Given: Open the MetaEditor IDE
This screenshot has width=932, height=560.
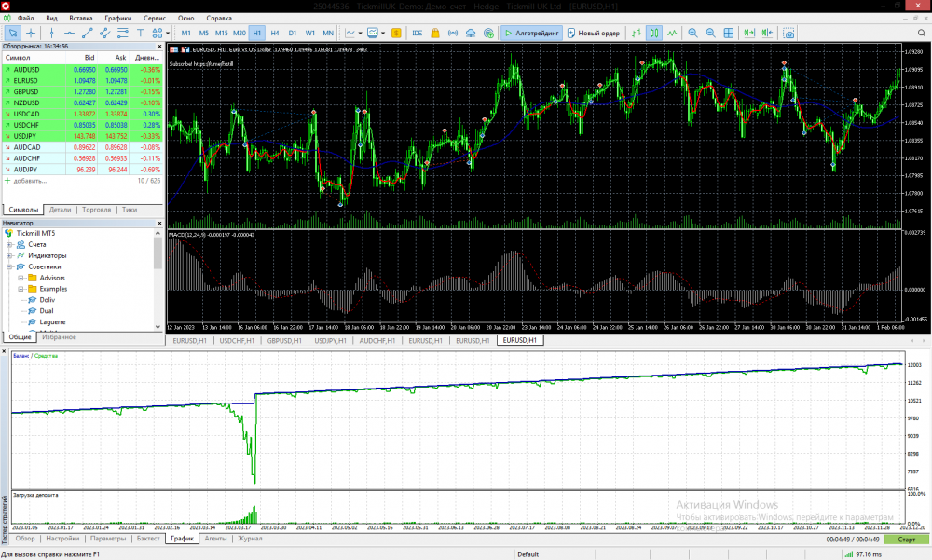Looking at the screenshot, I should 417,33.
